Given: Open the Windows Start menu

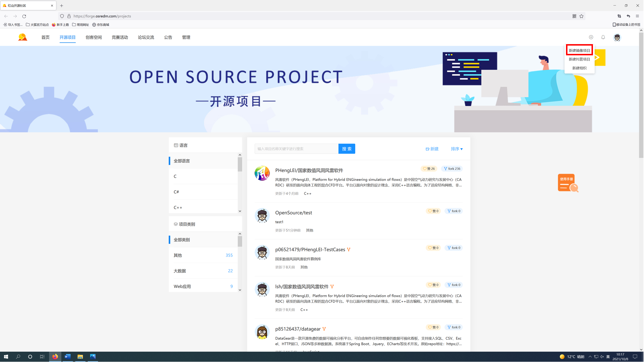Looking at the screenshot, I should click(x=6, y=357).
